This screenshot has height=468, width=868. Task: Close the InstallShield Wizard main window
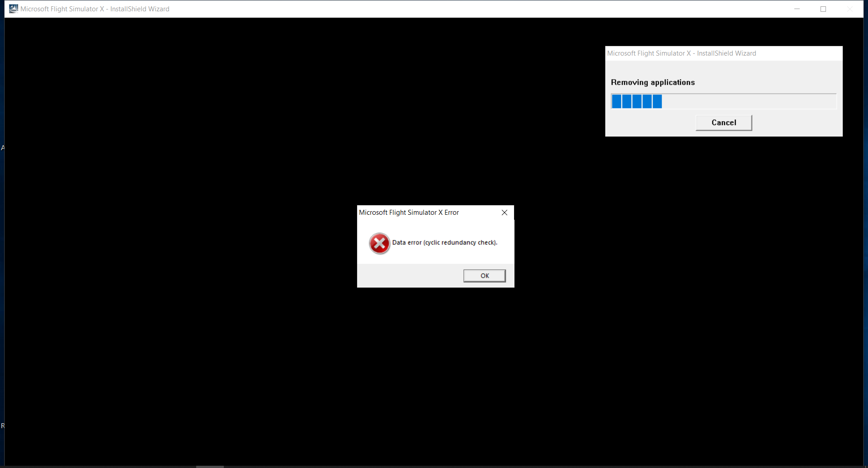point(849,9)
